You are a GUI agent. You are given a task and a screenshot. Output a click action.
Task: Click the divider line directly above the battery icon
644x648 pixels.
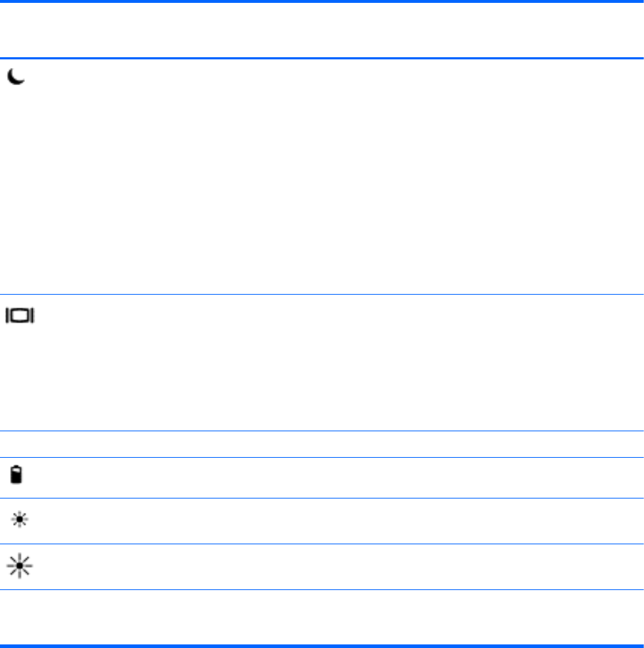click(x=322, y=458)
